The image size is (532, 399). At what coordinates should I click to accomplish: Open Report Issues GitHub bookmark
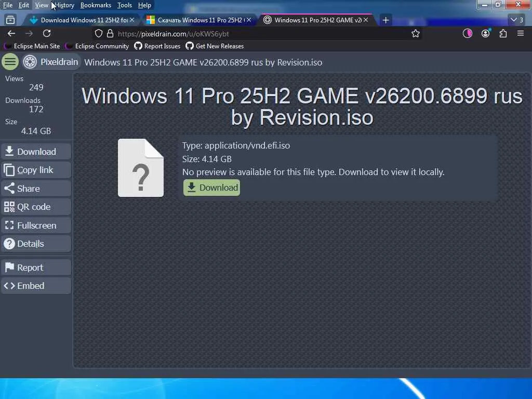point(157,46)
